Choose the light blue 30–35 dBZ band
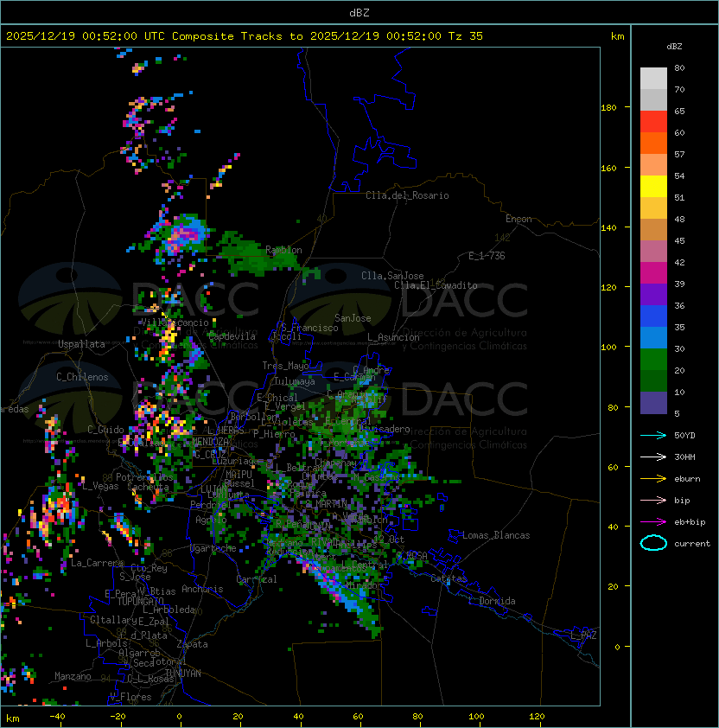This screenshot has height=728, width=719. (x=653, y=338)
